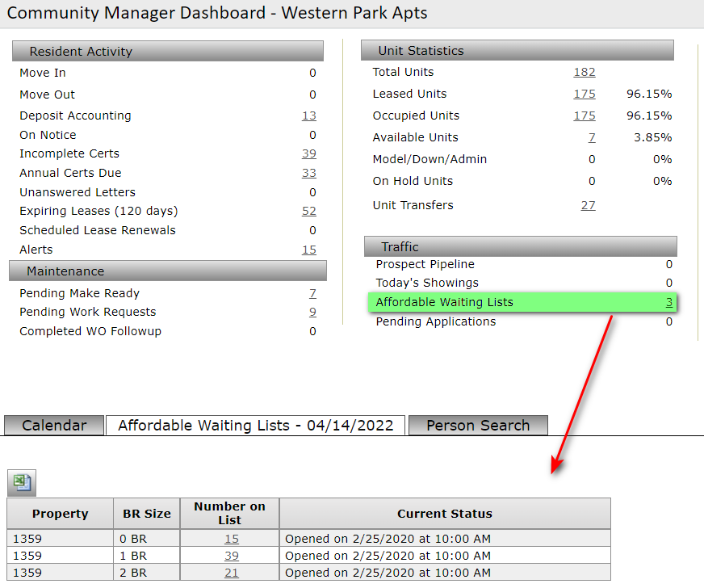This screenshot has width=704, height=588.
Task: Click the Property column header
Action: pos(61,514)
